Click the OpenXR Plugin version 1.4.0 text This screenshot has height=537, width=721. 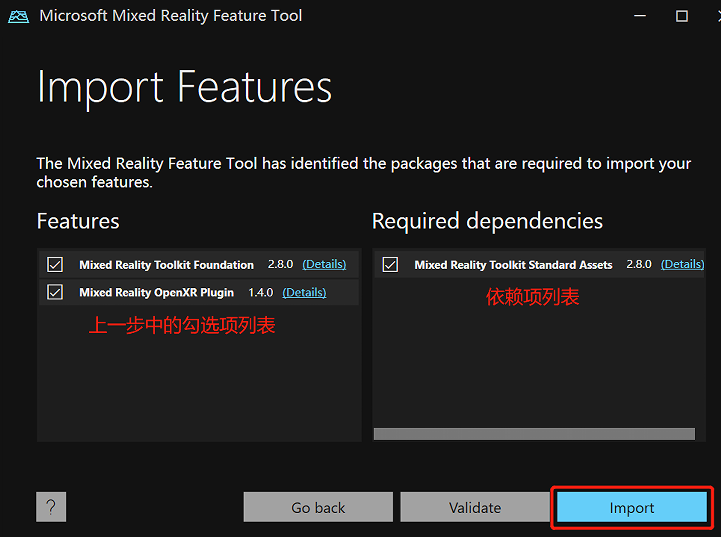tap(258, 293)
